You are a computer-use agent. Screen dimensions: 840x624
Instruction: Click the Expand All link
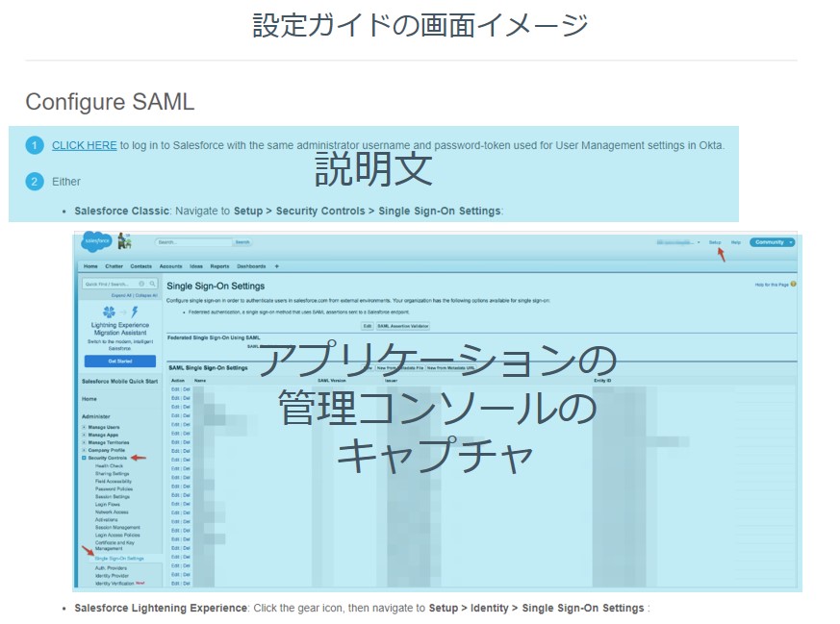tap(121, 295)
